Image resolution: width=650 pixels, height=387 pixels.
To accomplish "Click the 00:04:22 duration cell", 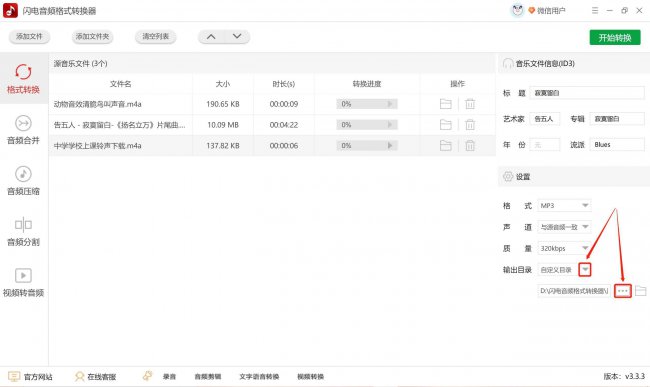I will click(284, 125).
